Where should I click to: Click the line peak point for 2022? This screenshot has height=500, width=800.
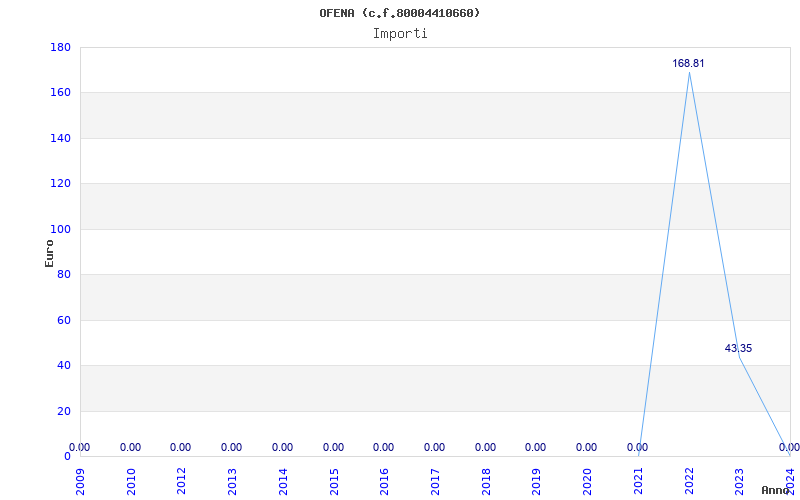(x=689, y=72)
